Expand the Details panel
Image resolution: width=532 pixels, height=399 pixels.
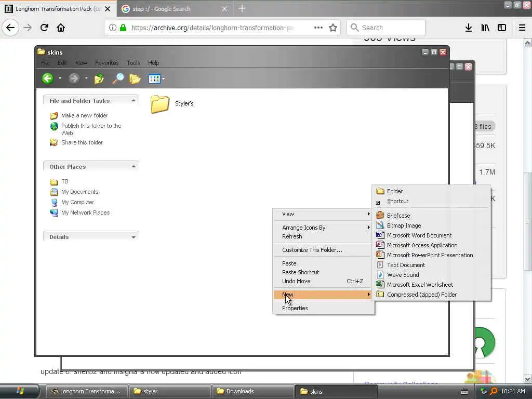134,237
